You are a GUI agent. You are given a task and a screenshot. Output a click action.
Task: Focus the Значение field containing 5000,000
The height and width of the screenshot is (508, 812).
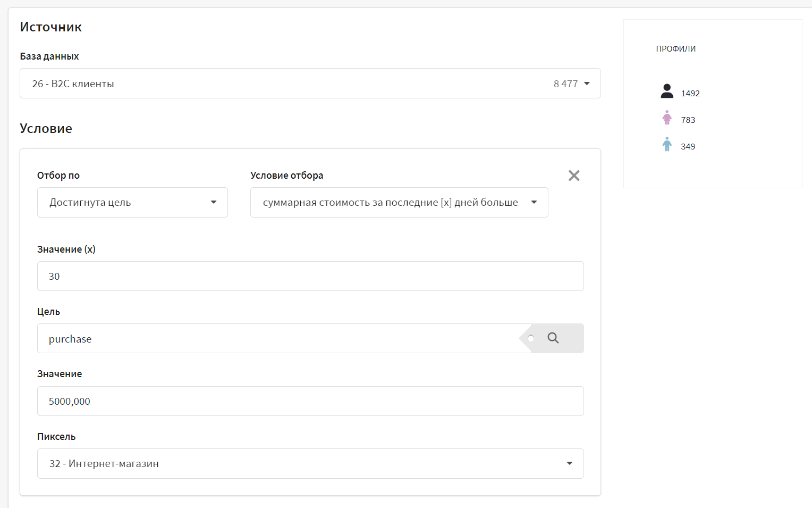pos(310,401)
